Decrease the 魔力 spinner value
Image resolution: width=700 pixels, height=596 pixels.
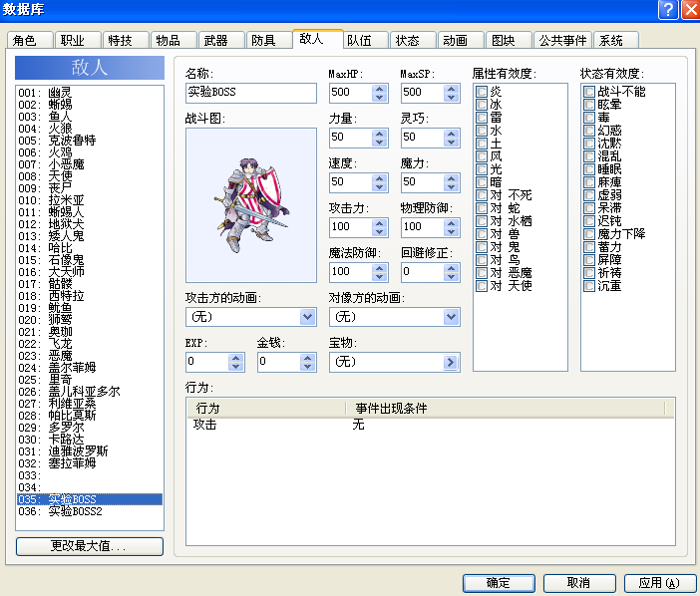coord(452,187)
